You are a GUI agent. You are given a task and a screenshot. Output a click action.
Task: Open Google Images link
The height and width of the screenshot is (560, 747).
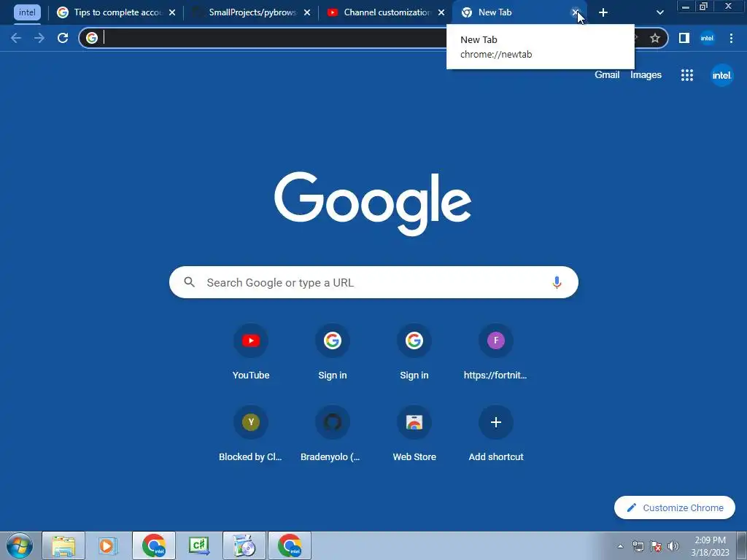click(646, 75)
